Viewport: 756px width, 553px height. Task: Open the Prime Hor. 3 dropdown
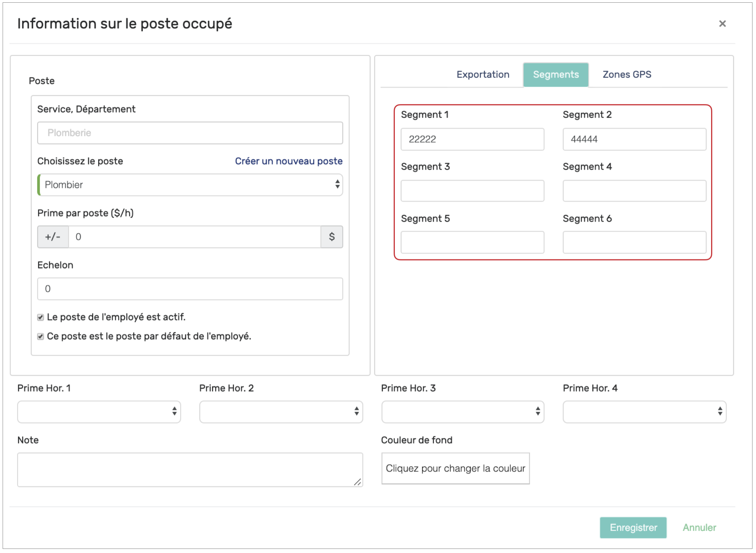pos(463,411)
